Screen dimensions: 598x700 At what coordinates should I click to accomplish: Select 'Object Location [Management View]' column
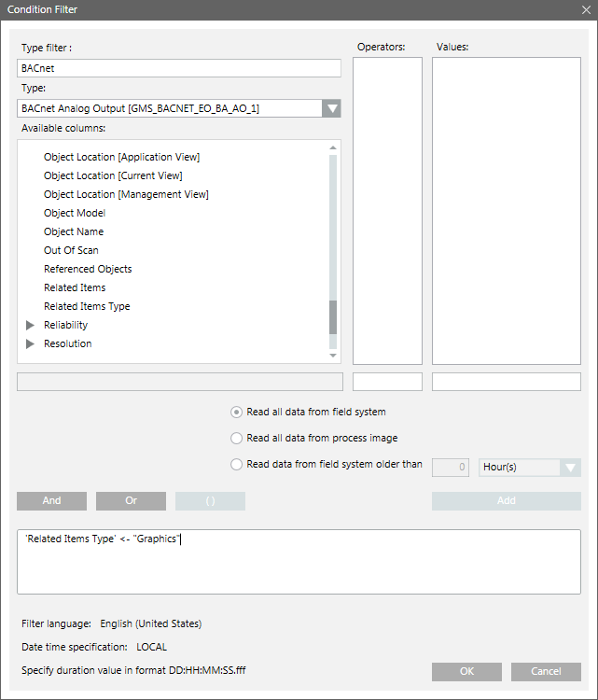(126, 194)
